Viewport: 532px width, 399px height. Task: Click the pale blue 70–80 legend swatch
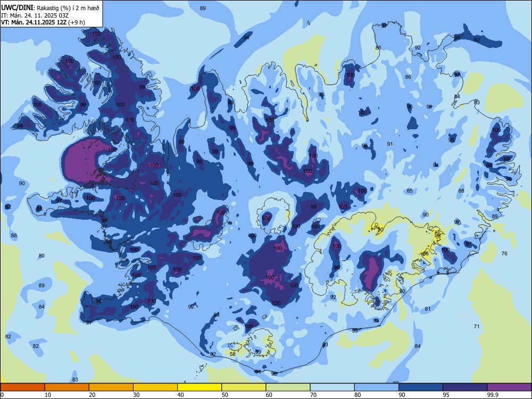click(x=332, y=387)
